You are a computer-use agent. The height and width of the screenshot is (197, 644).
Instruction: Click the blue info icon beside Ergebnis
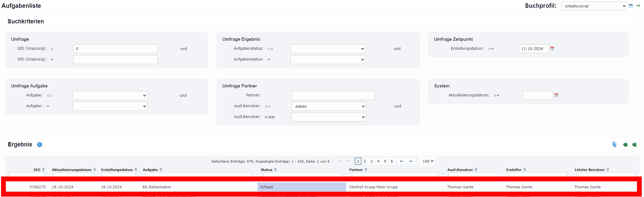coord(40,145)
